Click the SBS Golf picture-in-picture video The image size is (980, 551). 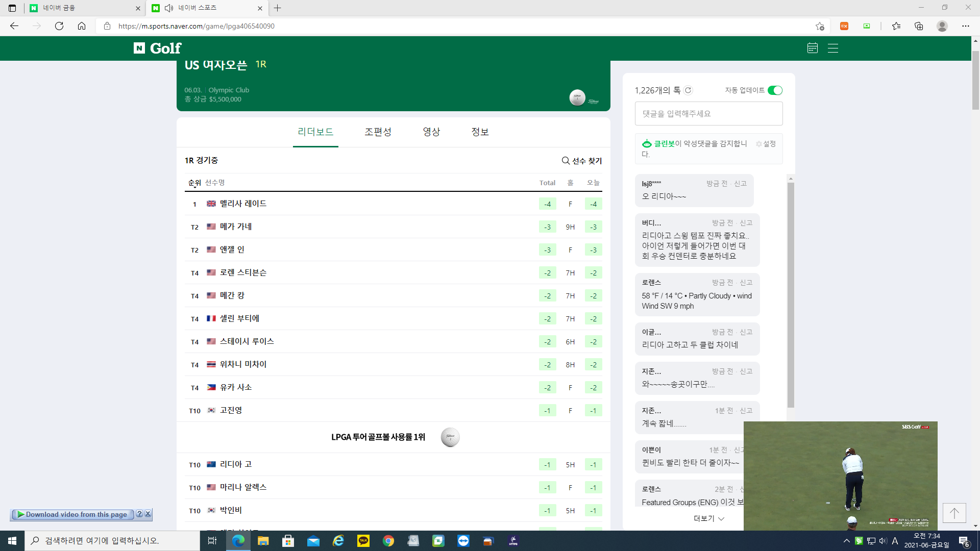[840, 476]
